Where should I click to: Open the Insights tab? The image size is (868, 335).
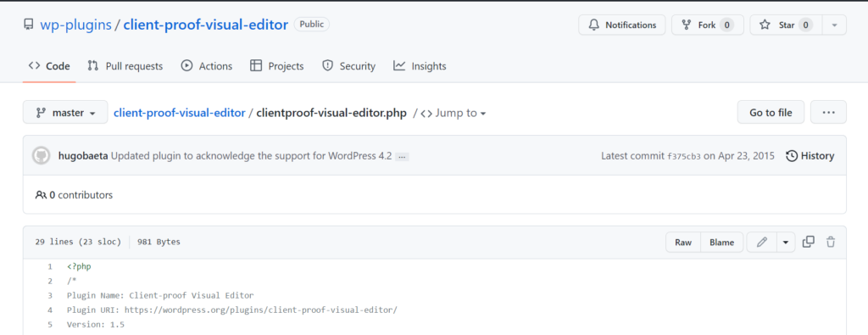(420, 66)
